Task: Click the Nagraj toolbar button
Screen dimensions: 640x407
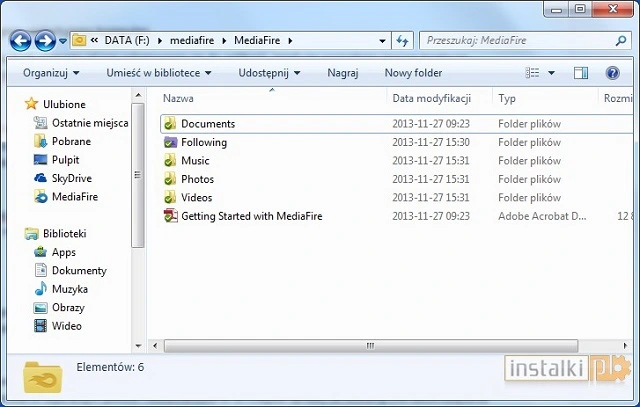Action: (343, 73)
